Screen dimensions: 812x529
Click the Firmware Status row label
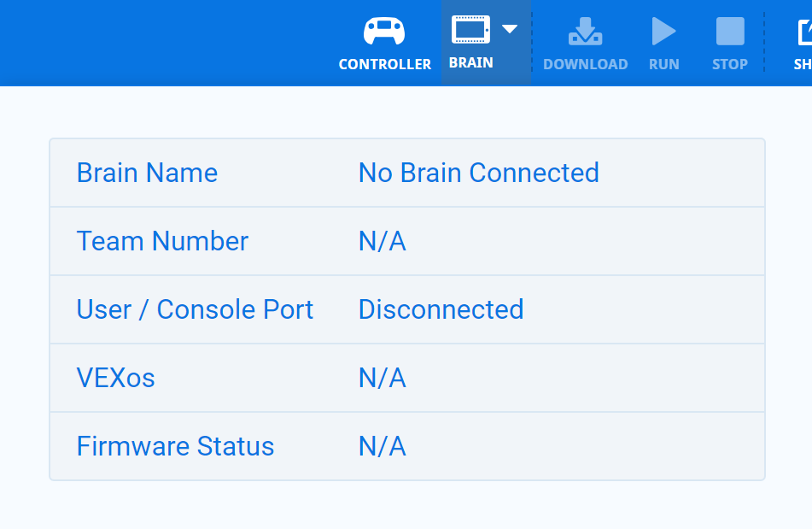click(x=175, y=446)
